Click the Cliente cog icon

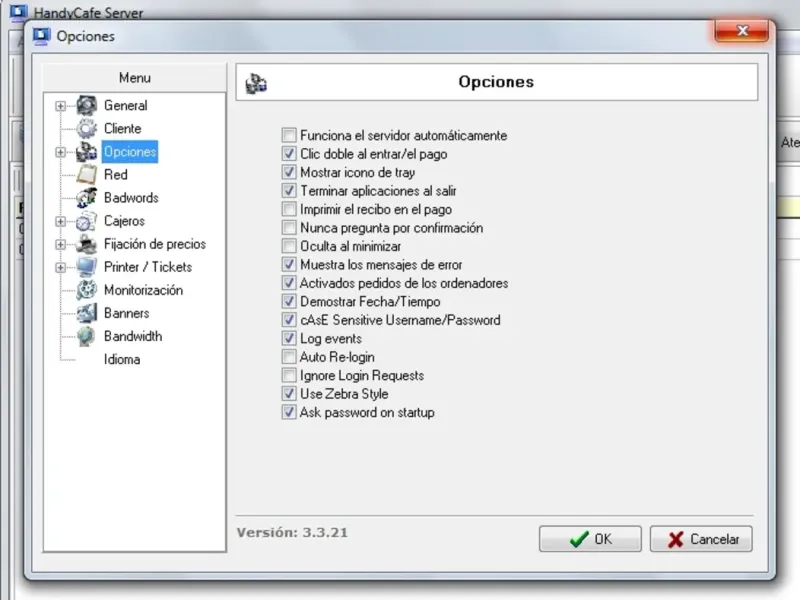click(87, 129)
